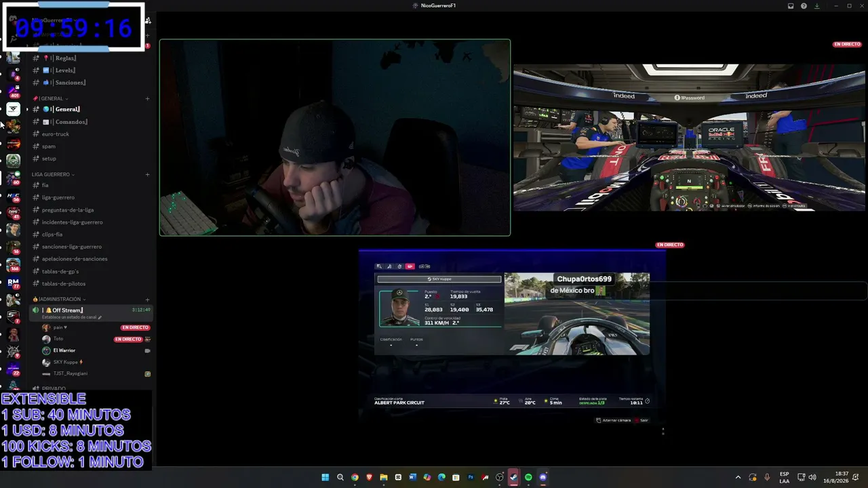This screenshot has height=488, width=868.
Task: Collapse the ADMINISTRACIÓN category
Action: [x=59, y=300]
